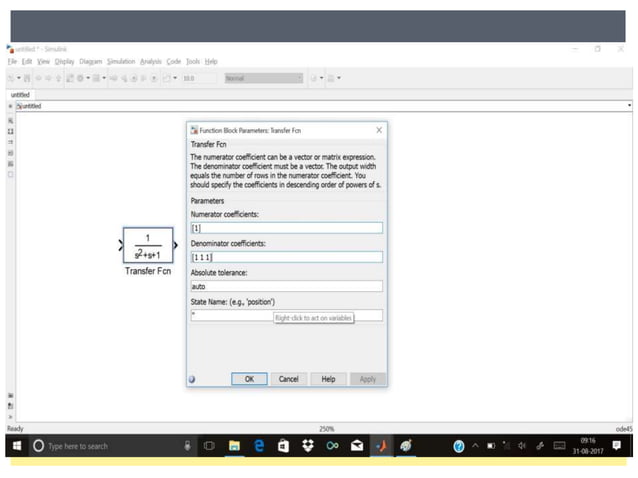Confirm block parameters with the OK button
The image size is (638, 478).
249,379
